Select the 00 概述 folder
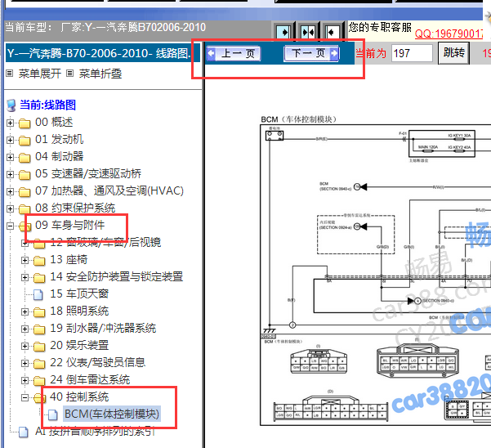This screenshot has width=491, height=448. (x=54, y=122)
